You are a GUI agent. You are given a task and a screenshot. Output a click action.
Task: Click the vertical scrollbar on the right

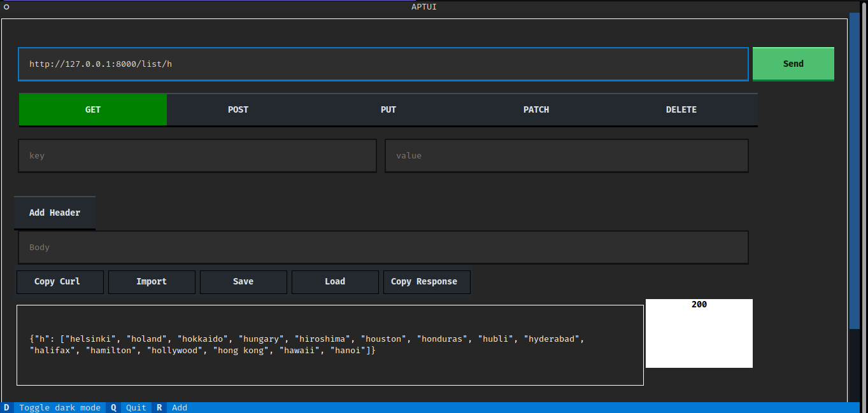click(x=854, y=172)
